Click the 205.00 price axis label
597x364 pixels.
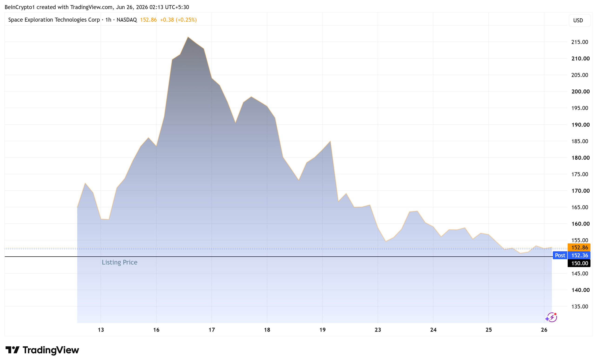click(x=580, y=75)
